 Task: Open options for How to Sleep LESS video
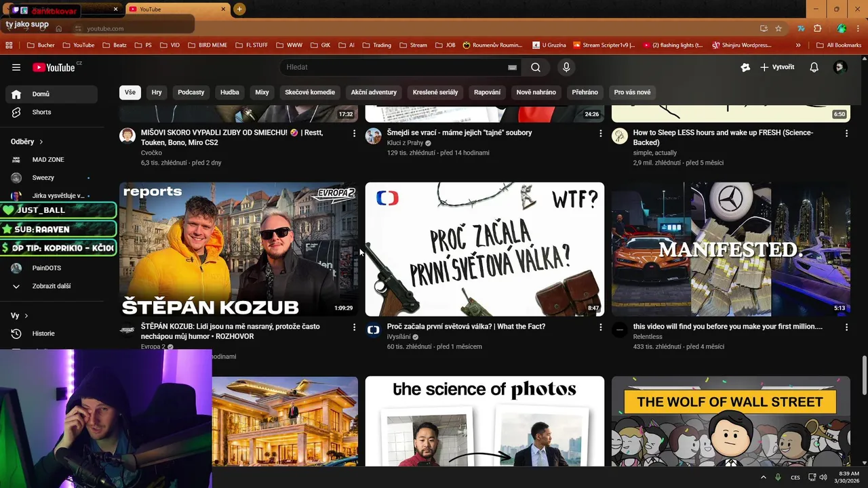click(846, 134)
